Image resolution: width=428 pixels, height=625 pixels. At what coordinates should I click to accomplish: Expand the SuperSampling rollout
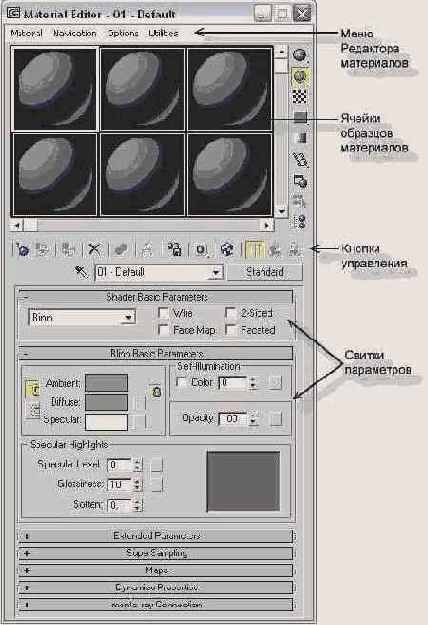156,553
